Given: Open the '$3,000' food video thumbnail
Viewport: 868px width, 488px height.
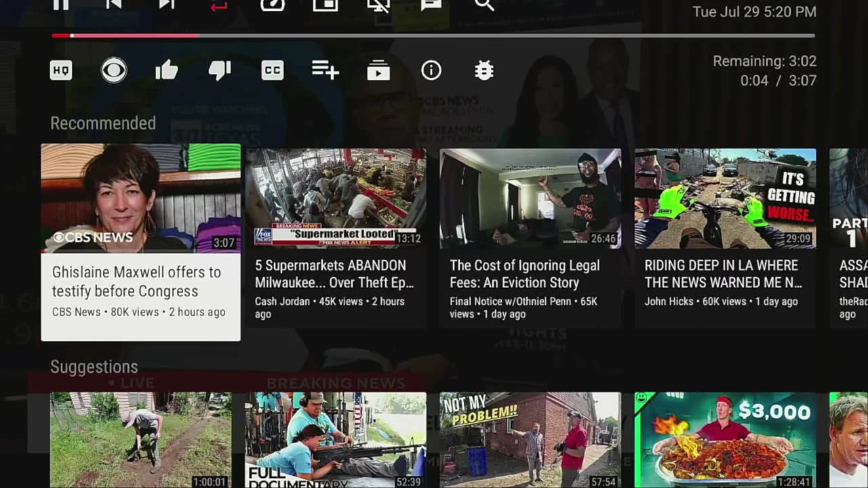Looking at the screenshot, I should click(x=725, y=440).
